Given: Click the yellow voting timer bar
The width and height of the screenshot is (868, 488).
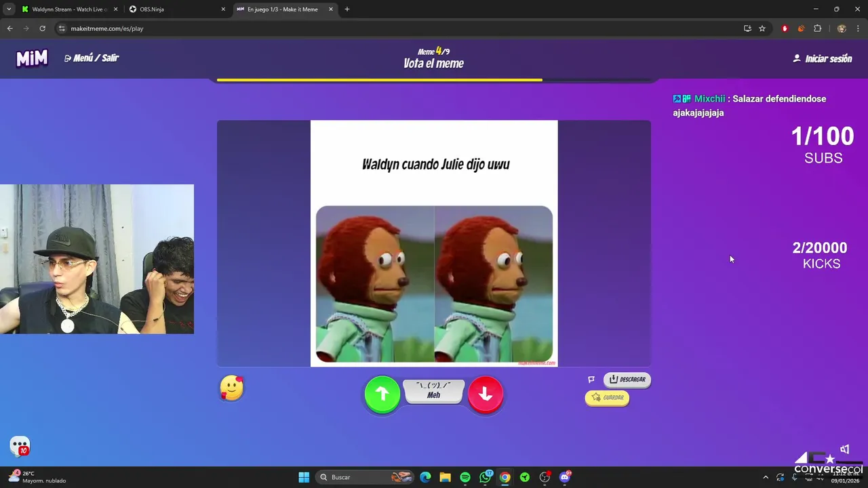Looking at the screenshot, I should (x=380, y=80).
